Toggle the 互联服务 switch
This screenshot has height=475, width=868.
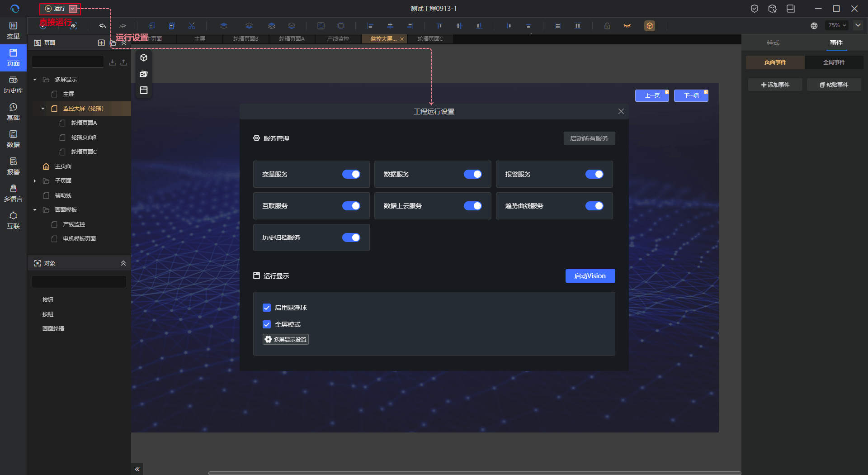(x=351, y=206)
